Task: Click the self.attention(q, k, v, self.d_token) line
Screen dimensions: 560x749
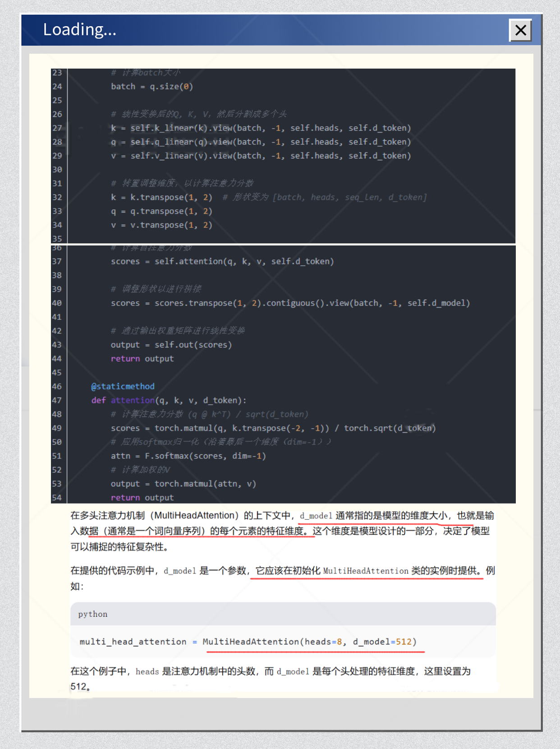Action: (222, 261)
